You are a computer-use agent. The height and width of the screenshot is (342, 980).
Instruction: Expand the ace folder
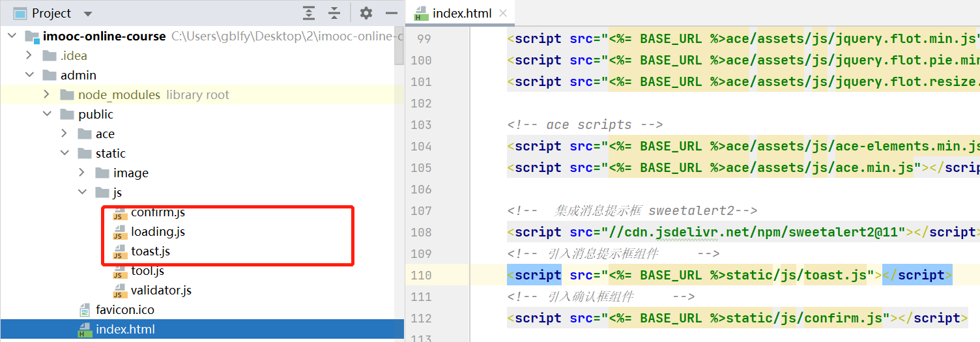pos(64,134)
